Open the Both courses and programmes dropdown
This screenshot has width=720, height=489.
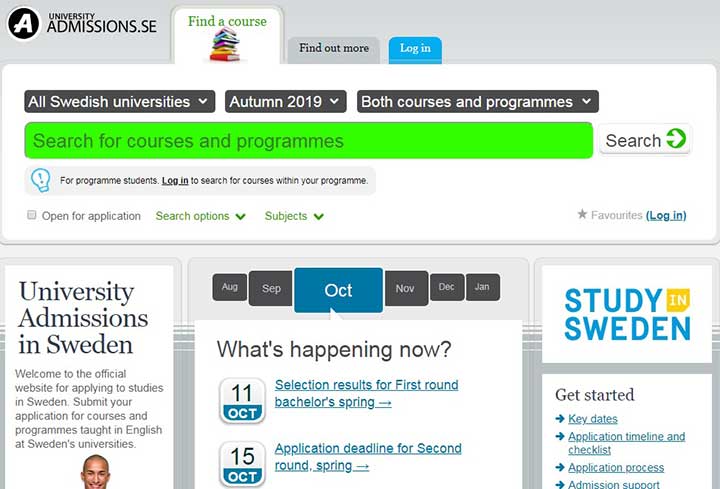click(x=478, y=101)
